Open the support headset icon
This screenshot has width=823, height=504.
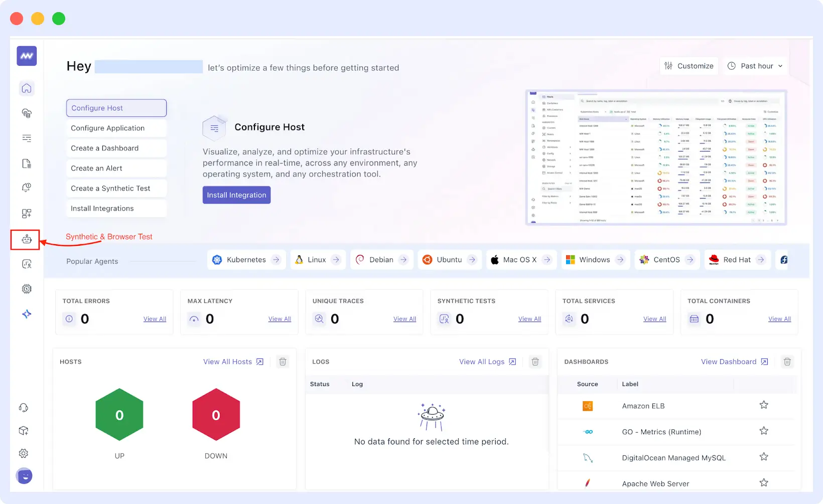coord(24,407)
